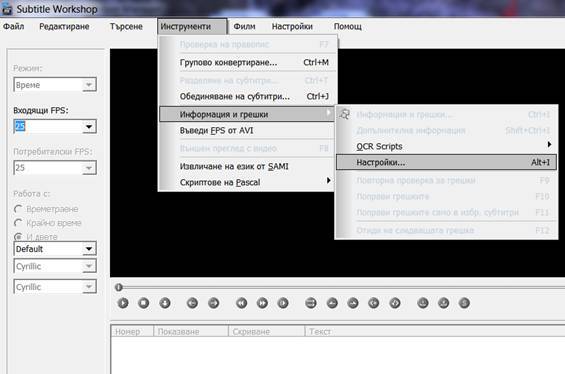This screenshot has height=374, width=565.
Task: Choose Въведи FPS от AVI
Action: 247,130
